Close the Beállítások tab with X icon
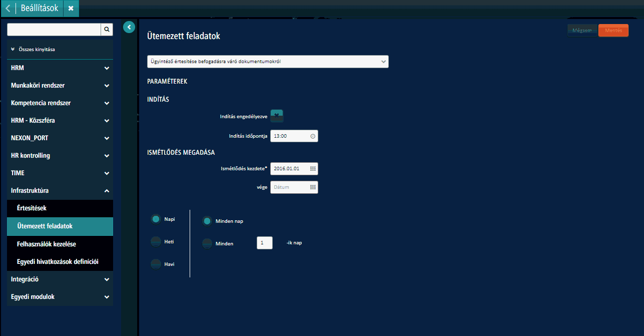Screen dimensions: 644x336 tap(71, 9)
